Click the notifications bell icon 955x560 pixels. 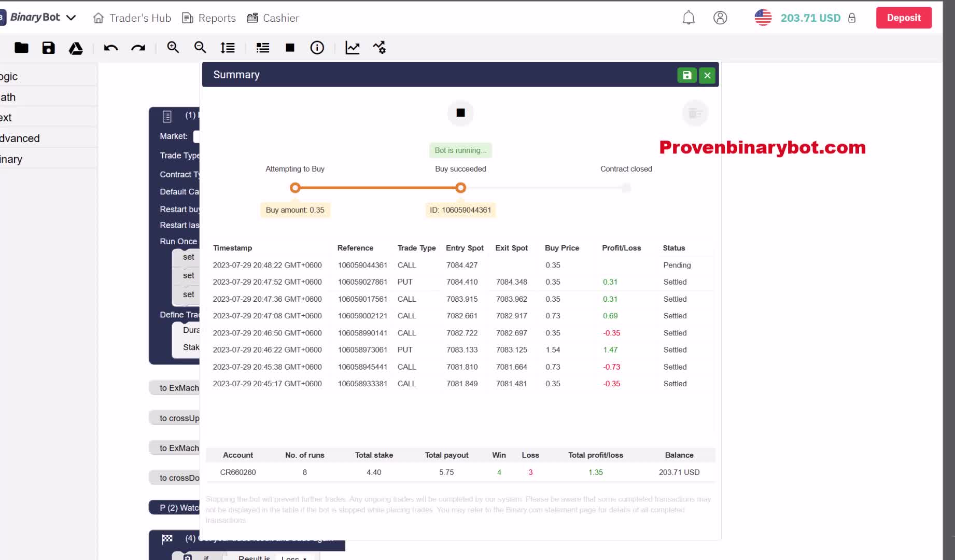[x=688, y=18]
